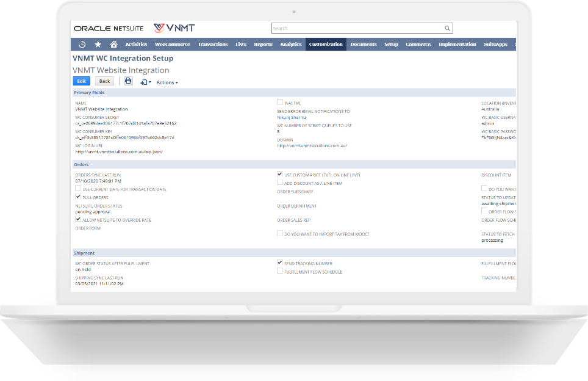Viewport: 588px width, 381px height.
Task: Click the VNMT company logo
Action: click(174, 28)
